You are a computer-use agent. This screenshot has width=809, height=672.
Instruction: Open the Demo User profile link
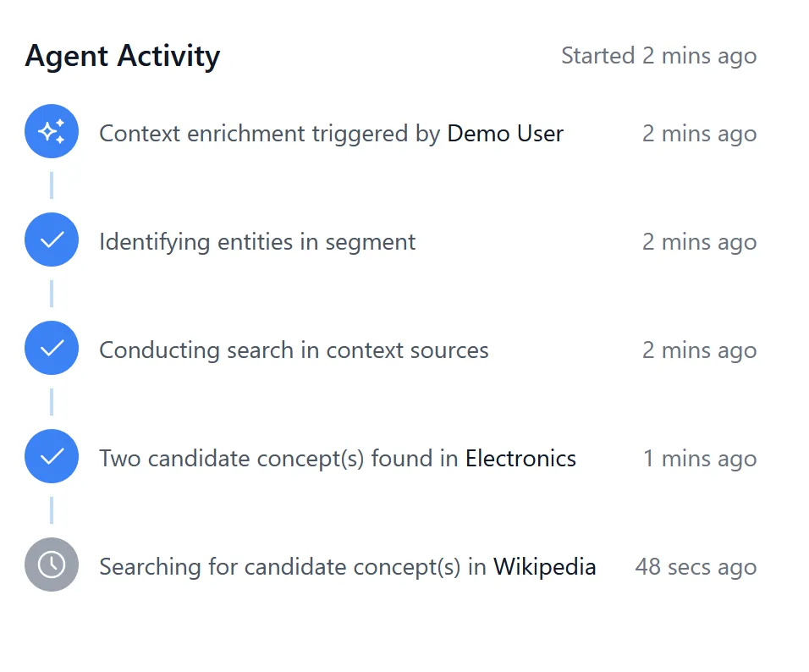(x=504, y=133)
